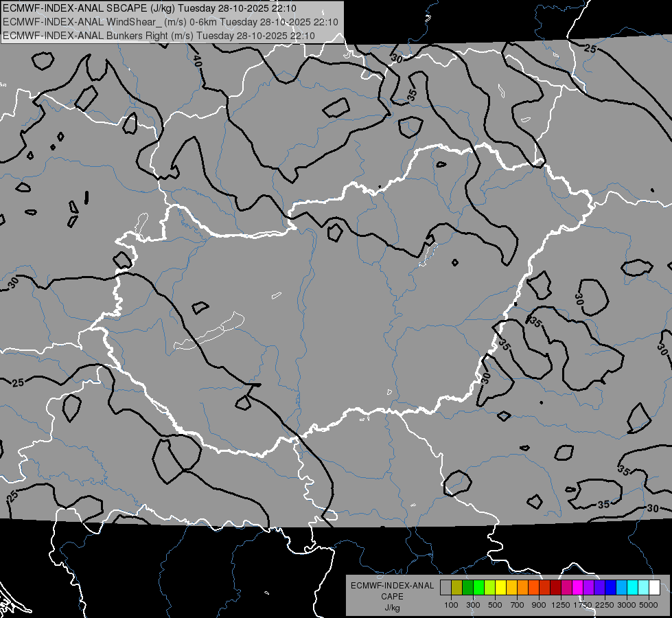The image size is (672, 618).
Task: Click the Bunkers Right (m/s) title line
Action: pyautogui.click(x=159, y=36)
